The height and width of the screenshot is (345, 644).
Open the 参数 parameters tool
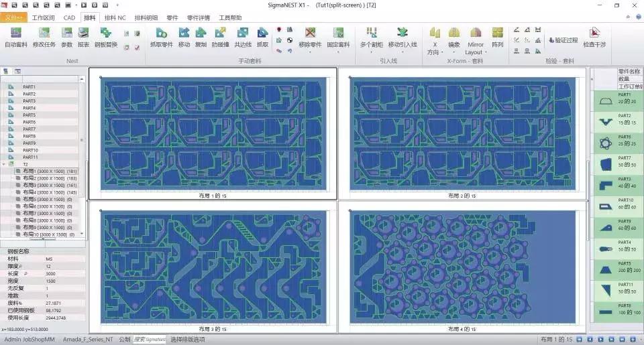coord(66,38)
